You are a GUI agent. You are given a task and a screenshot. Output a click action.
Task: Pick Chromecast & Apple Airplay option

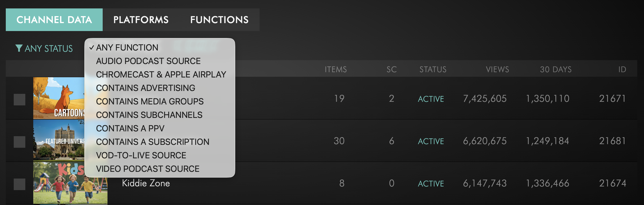click(161, 74)
